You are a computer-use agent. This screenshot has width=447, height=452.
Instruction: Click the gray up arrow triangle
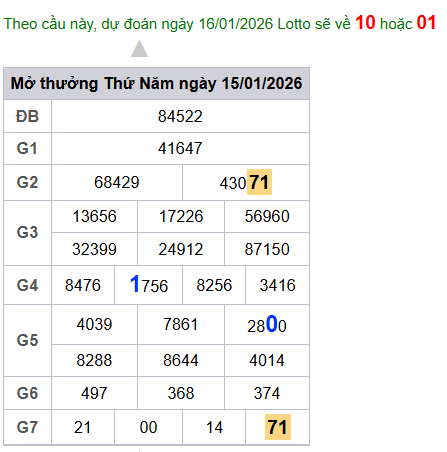[x=139, y=49]
